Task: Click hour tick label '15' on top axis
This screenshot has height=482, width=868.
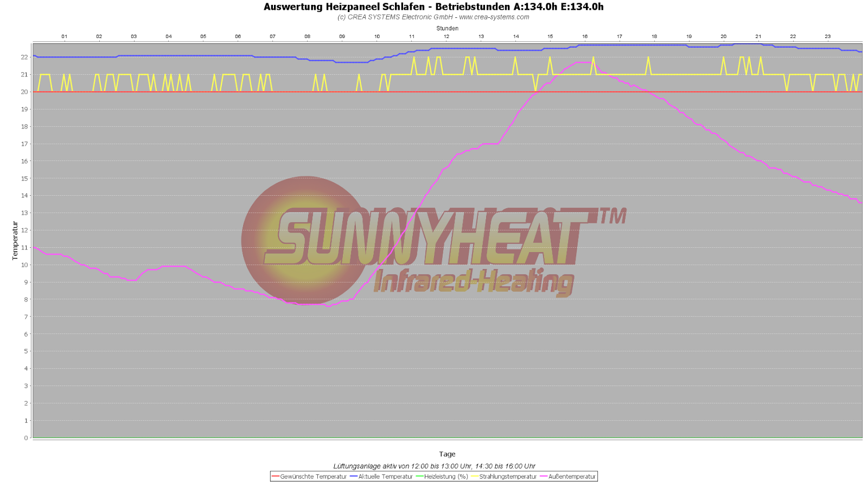Action: point(550,36)
